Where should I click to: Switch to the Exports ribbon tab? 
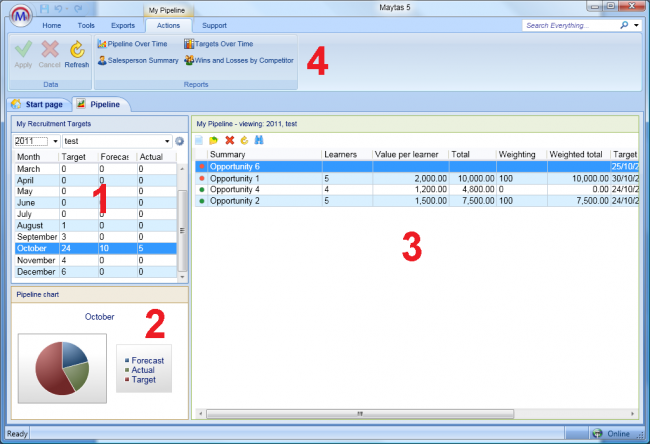pyautogui.click(x=123, y=24)
